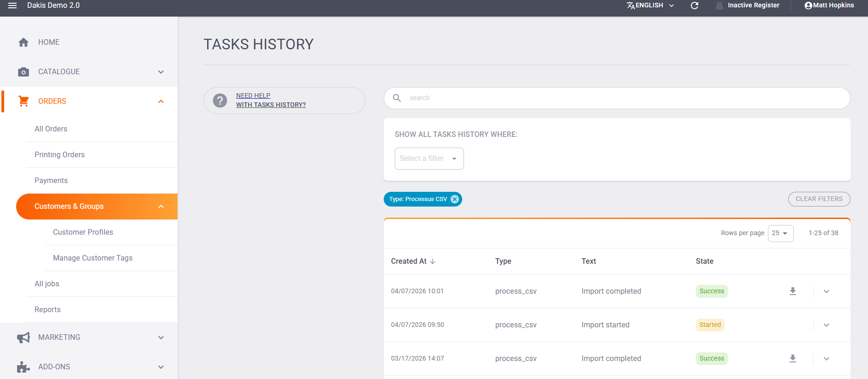Click Success badge in 03/17/2026 14:07 row
This screenshot has width=868, height=379.
(712, 359)
